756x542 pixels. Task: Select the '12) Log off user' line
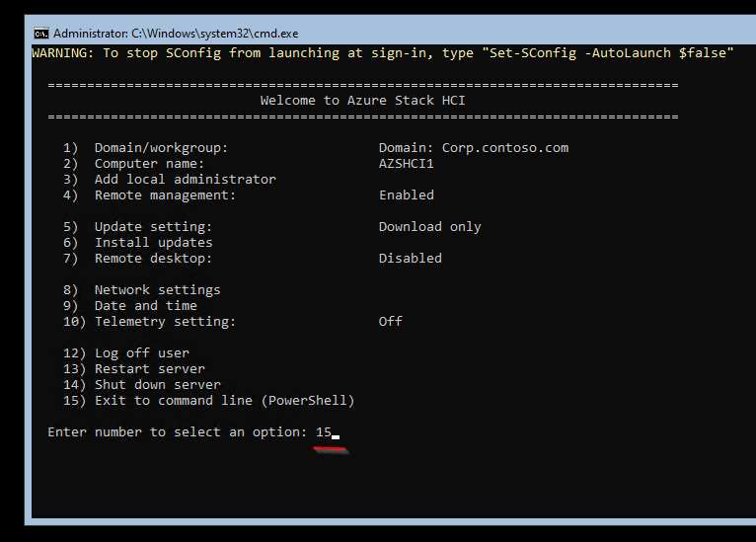[126, 353]
